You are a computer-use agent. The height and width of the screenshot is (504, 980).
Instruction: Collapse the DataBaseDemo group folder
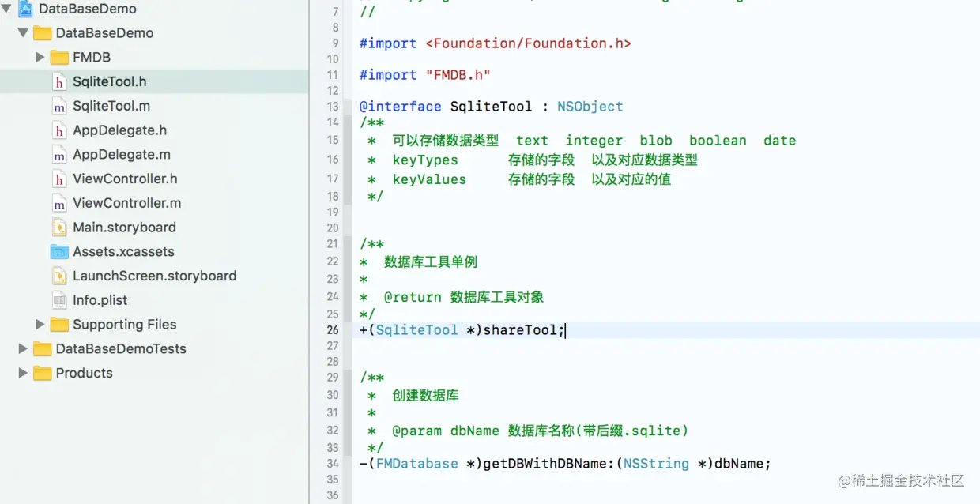click(23, 33)
